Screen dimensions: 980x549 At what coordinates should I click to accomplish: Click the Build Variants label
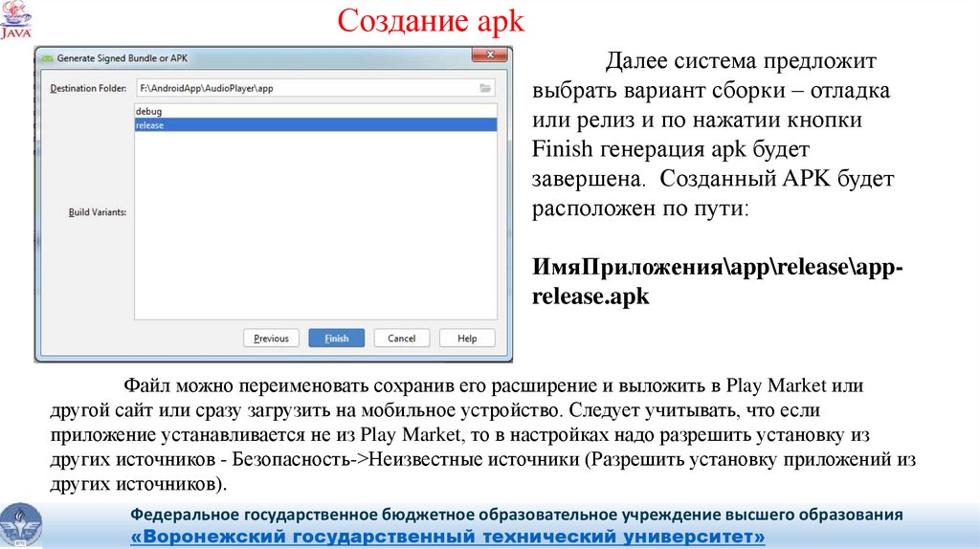pyautogui.click(x=98, y=211)
